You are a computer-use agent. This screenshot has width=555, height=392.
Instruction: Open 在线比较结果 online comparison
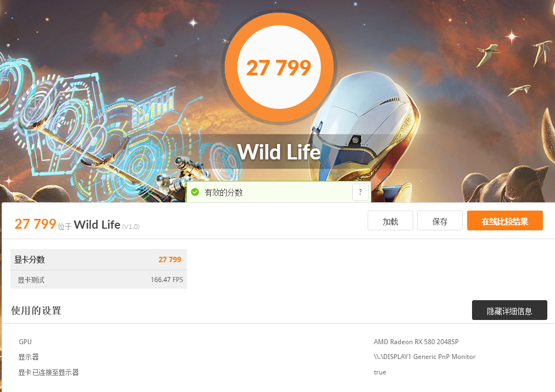tap(505, 220)
